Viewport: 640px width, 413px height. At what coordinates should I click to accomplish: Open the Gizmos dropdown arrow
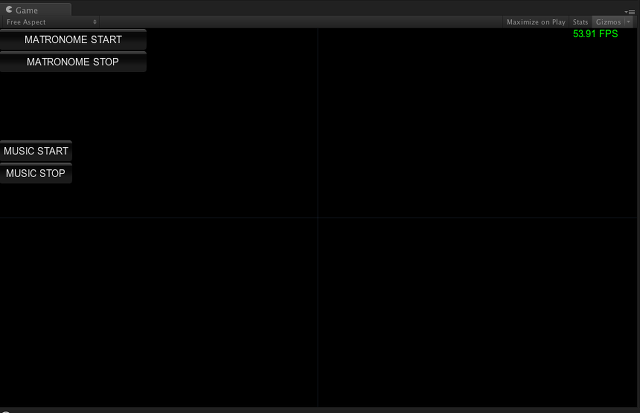pyautogui.click(x=629, y=22)
